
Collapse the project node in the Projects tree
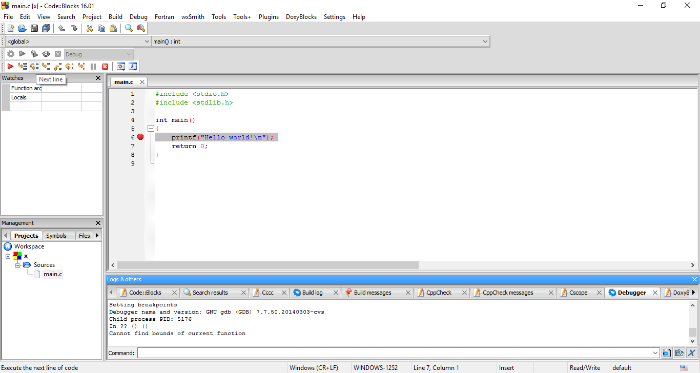8,256
